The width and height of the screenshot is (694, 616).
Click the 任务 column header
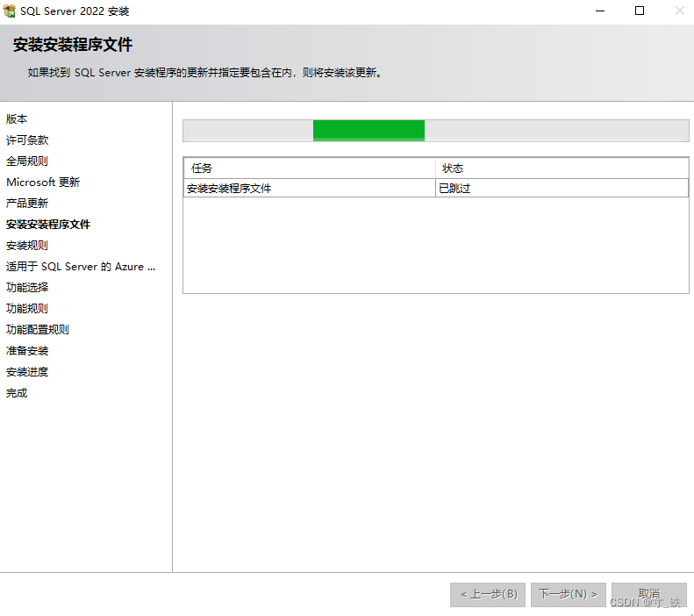click(310, 168)
